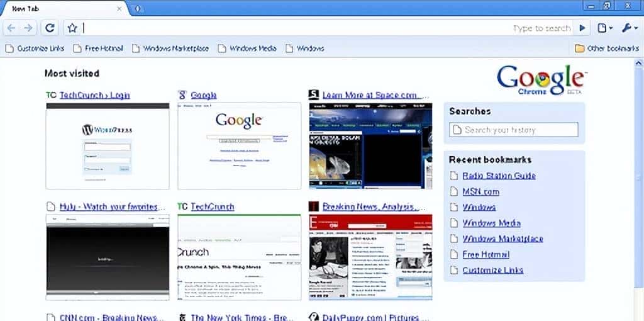
Task: Click the page icon beside MSN.com
Action: coord(453,191)
